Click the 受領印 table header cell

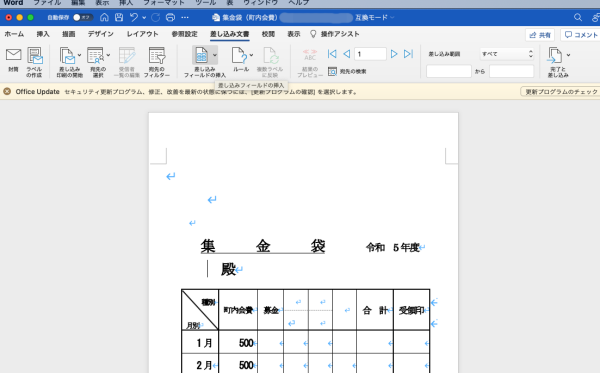point(411,310)
